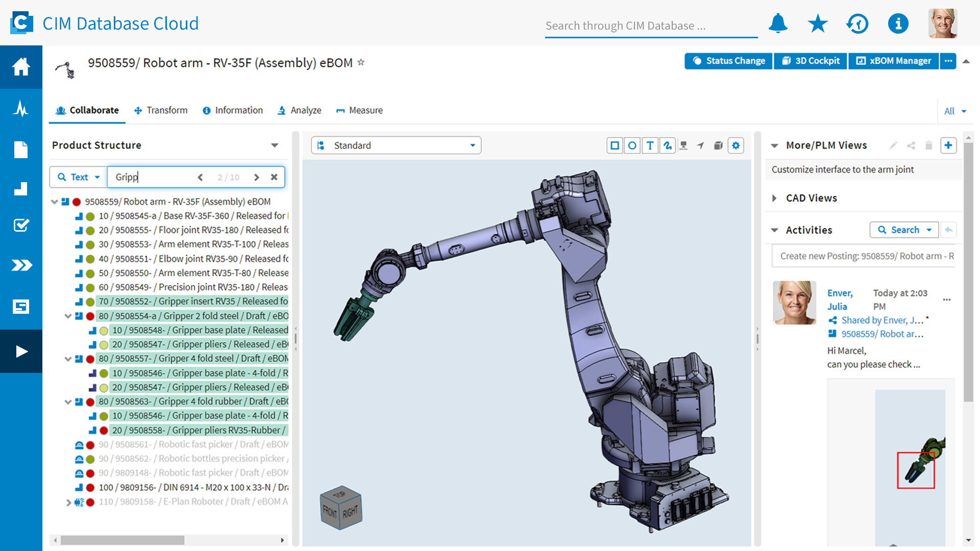Select the circle markup tool

tap(632, 146)
